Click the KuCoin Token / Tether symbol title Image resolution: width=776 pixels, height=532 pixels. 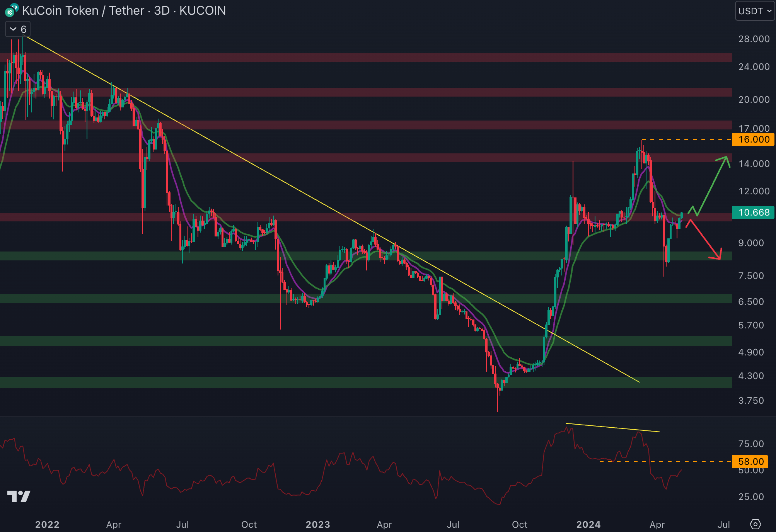click(x=83, y=10)
